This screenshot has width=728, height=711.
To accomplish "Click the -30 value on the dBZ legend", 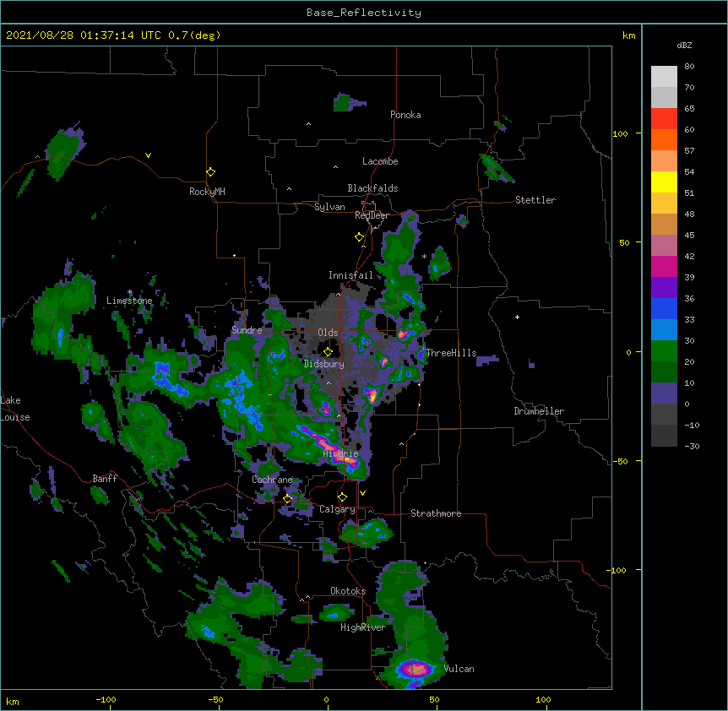I will 692,446.
